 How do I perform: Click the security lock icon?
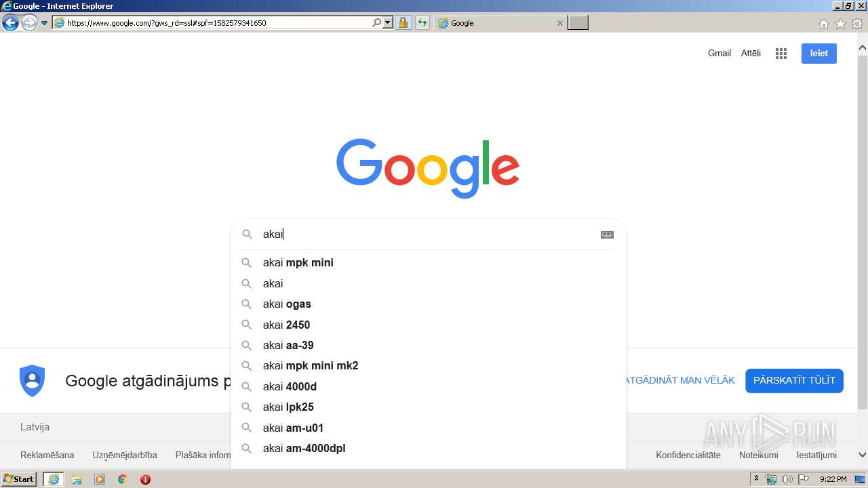coord(403,23)
